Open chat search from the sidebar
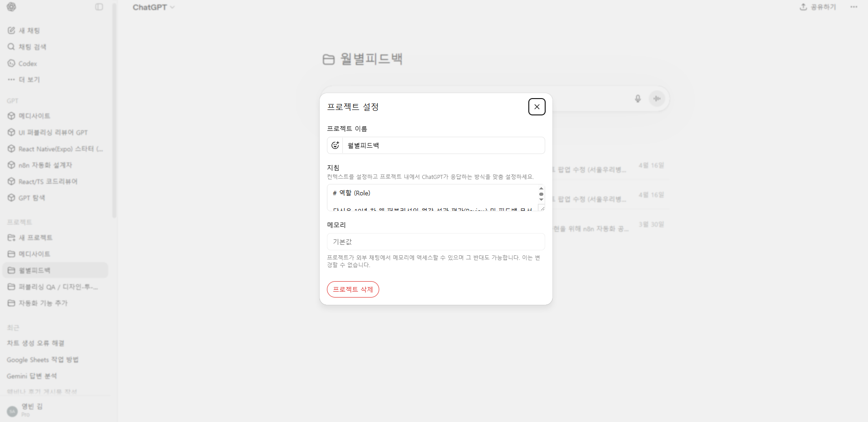868x422 pixels. pos(11,46)
